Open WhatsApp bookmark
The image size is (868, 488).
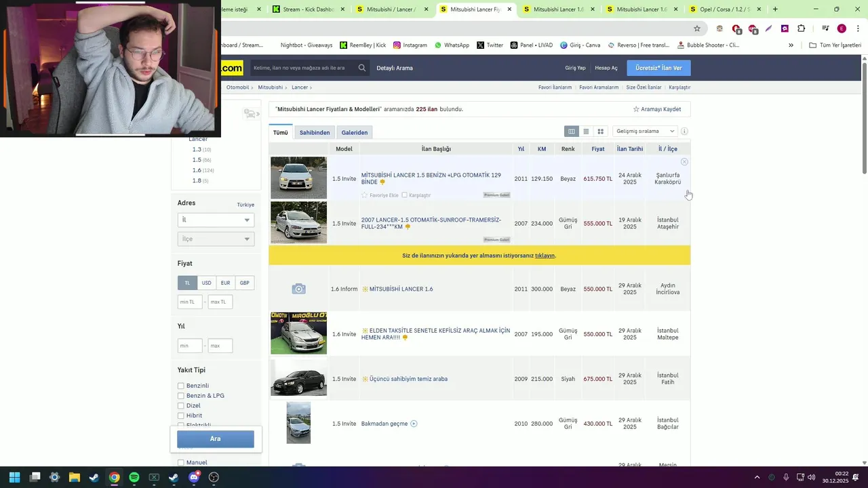pos(452,45)
